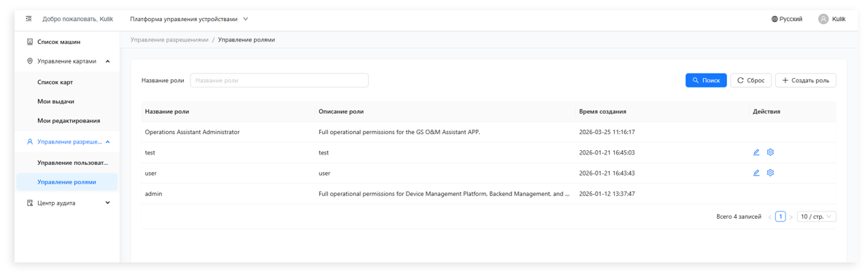Click the Список машин sidebar icon
The image size is (868, 277).
[30, 42]
